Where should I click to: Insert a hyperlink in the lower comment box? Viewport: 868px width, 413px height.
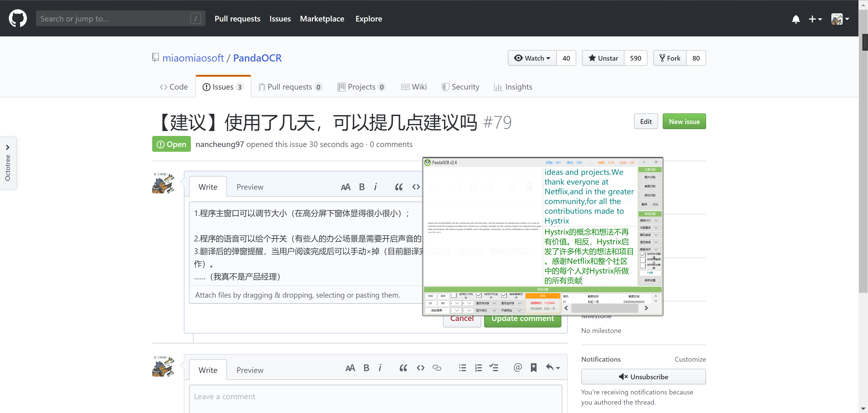tap(437, 368)
